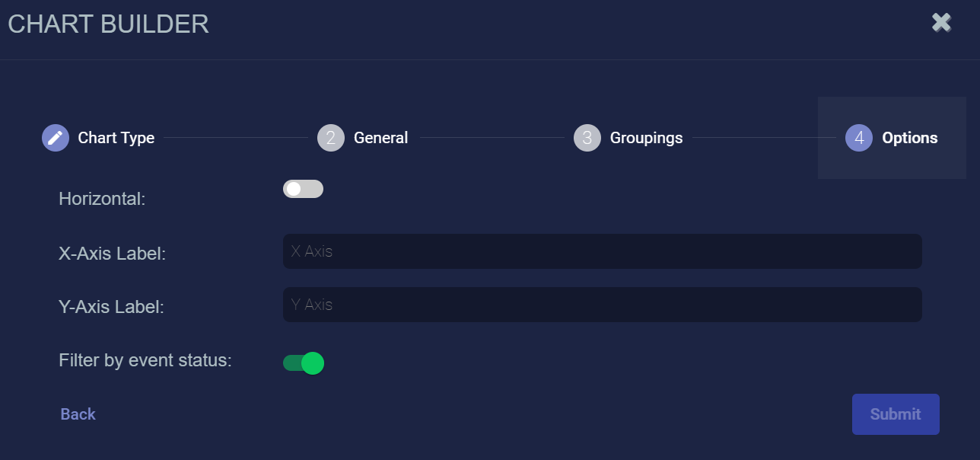
Task: Focus the X-Axis Label input field
Action: [602, 251]
